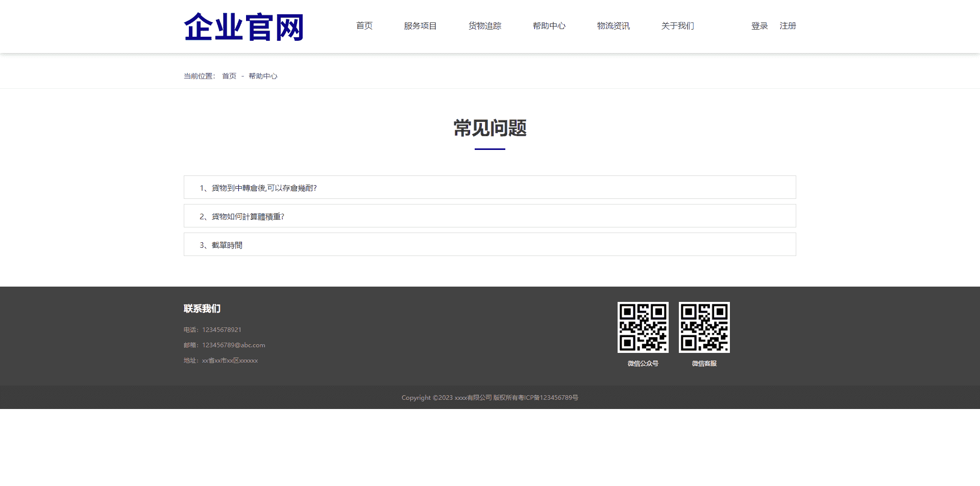Expand question 2 about 計算體積重

click(490, 216)
